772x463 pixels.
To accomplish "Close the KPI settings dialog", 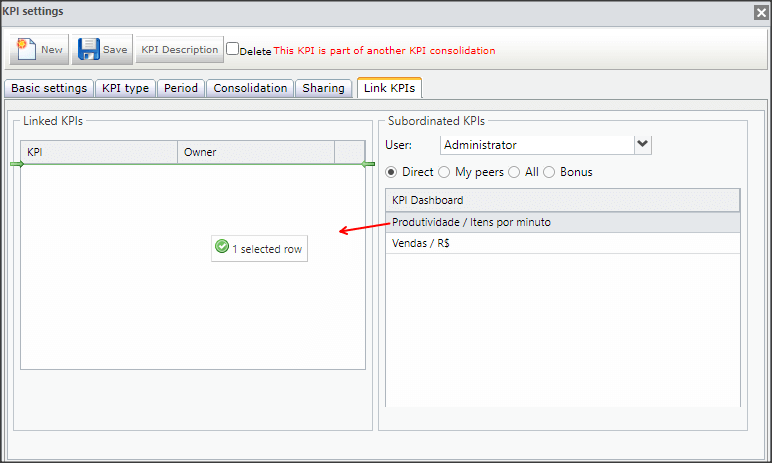I will point(761,12).
